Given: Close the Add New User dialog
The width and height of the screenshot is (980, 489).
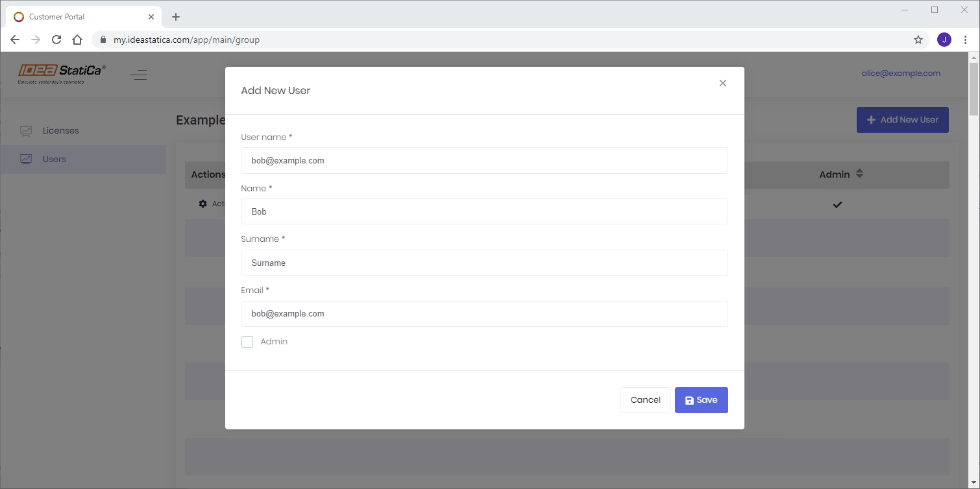Looking at the screenshot, I should click(722, 83).
